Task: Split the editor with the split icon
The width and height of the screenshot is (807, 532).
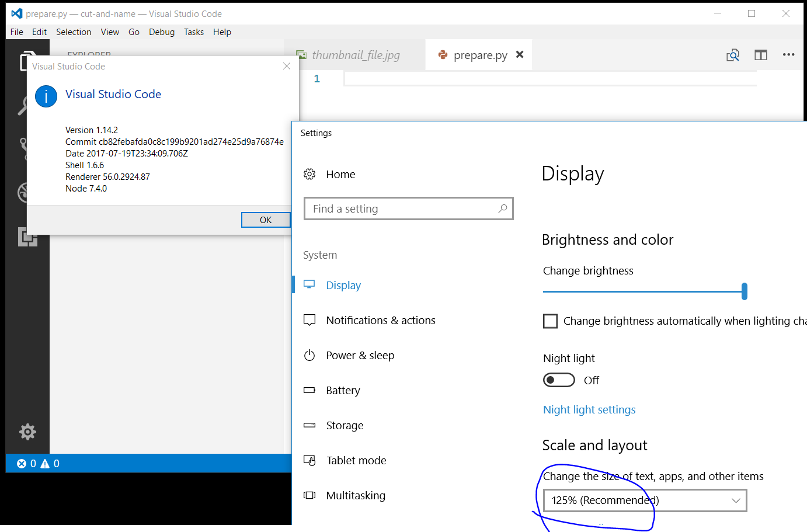Action: click(x=760, y=55)
